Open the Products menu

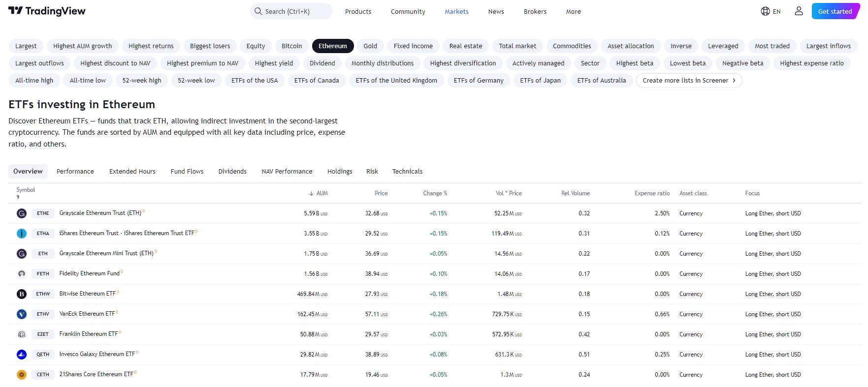point(358,12)
